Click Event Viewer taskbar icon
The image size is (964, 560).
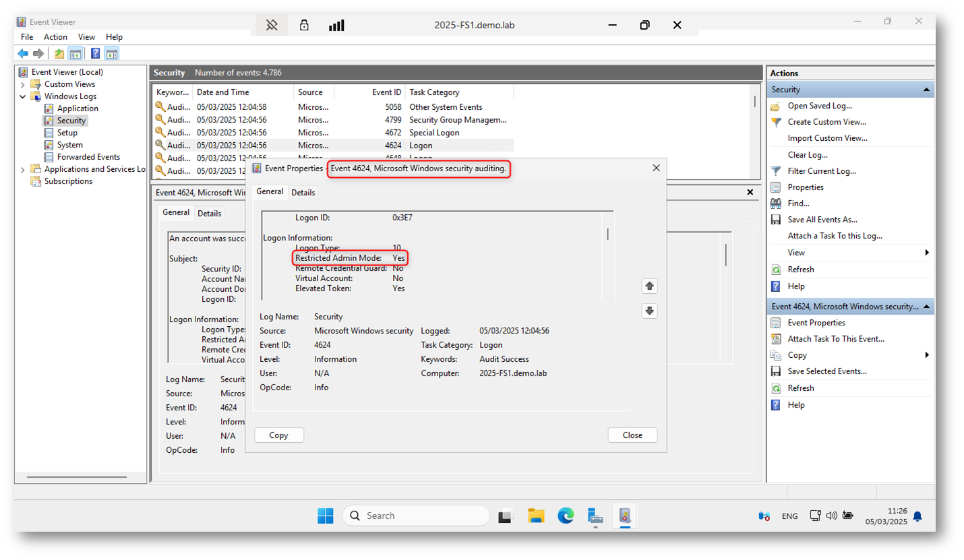[x=626, y=516]
